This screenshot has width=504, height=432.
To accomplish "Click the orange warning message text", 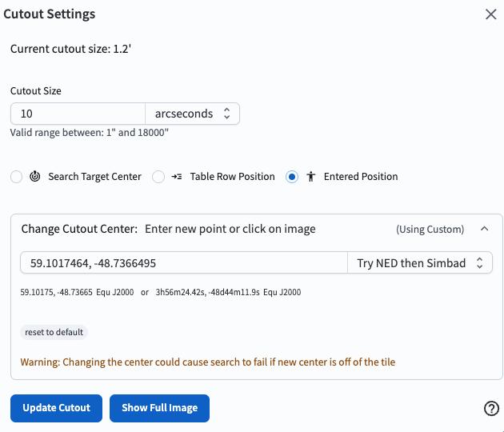I will coord(208,362).
